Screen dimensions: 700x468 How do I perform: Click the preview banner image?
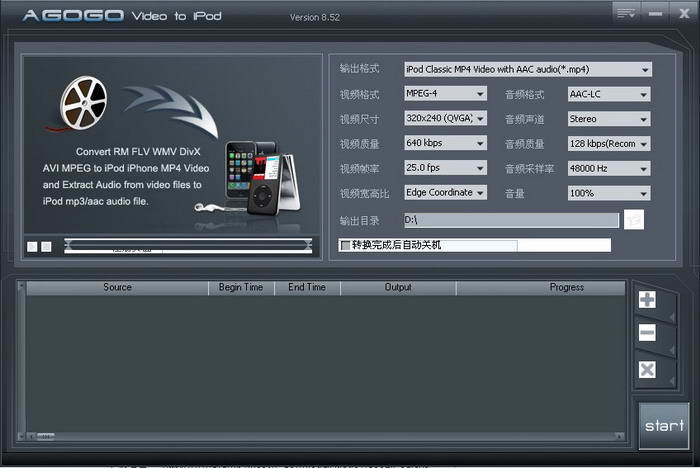[x=173, y=144]
